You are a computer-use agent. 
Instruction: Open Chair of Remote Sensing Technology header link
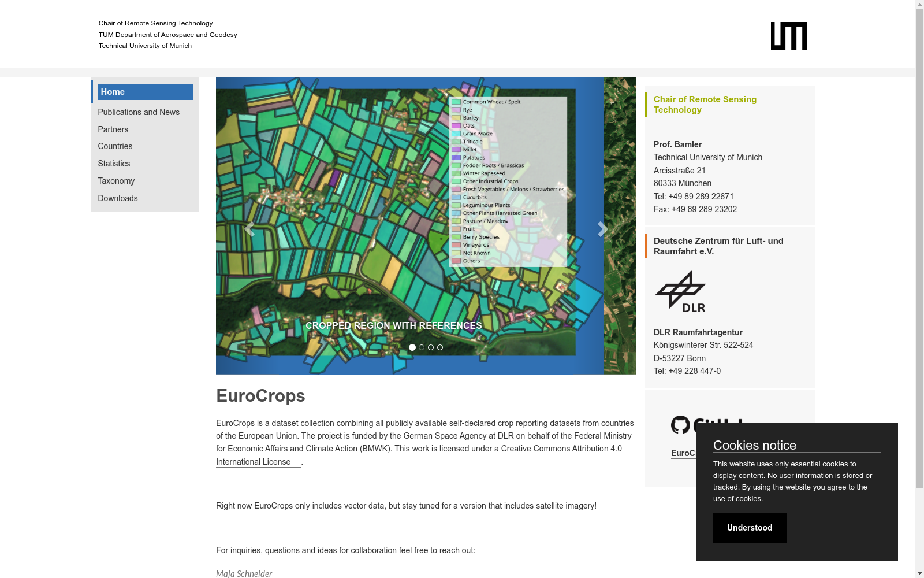155,23
